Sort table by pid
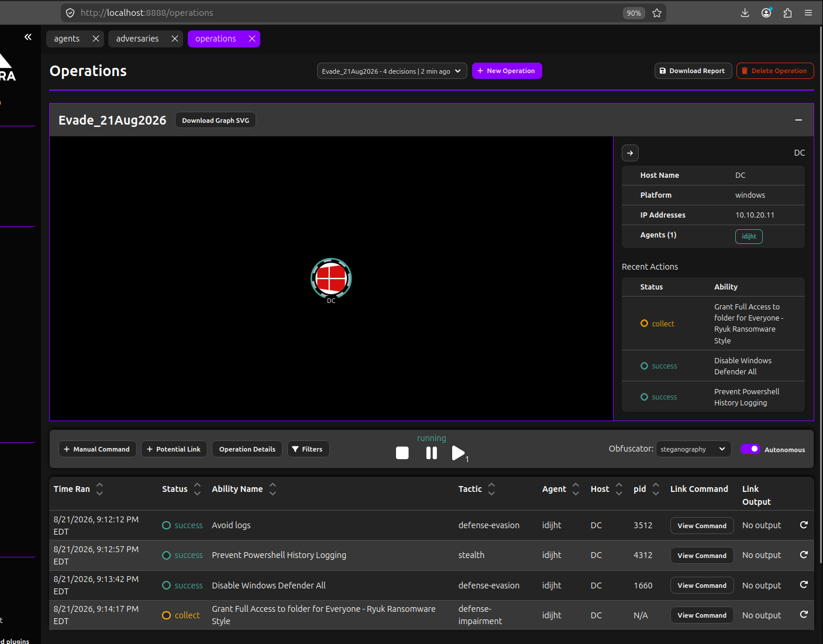Viewport: 823px width, 644px height. [656, 489]
